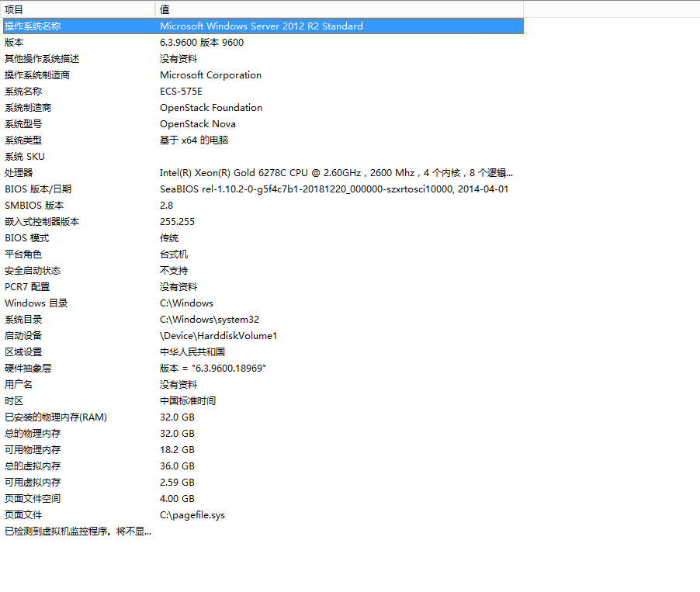Image resolution: width=700 pixels, height=592 pixels.
Task: Select the 操作系统名称 row
Action: point(263,26)
